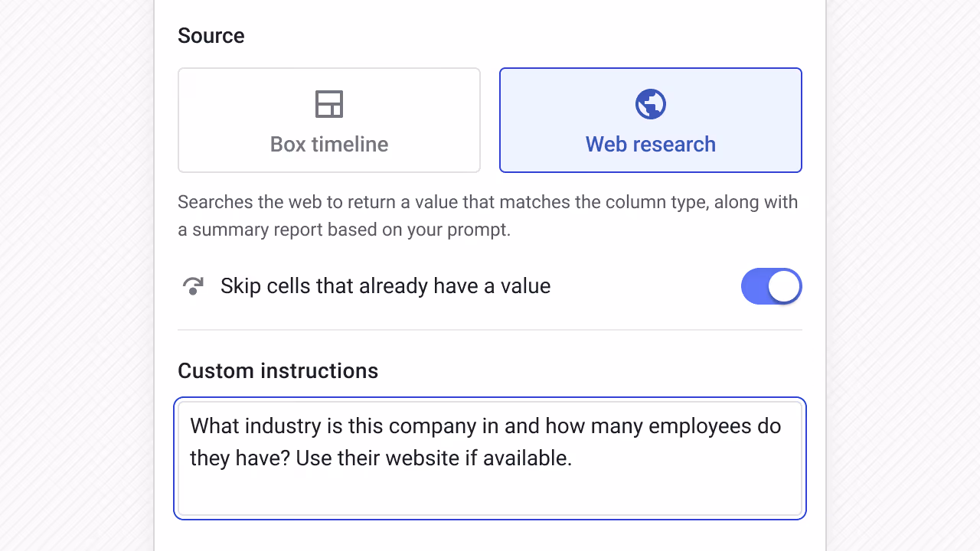Click the source description text under the cards
980x551 pixels.
[488, 215]
